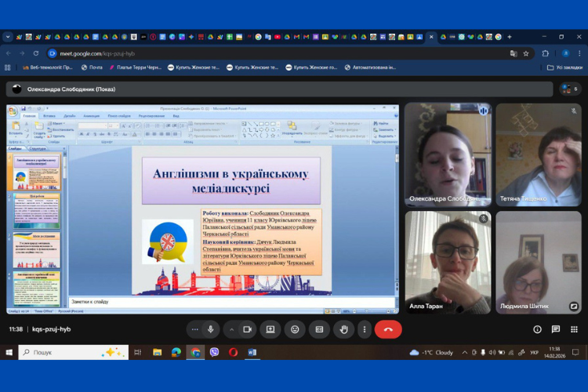
Task: Open the chat panel icon
Action: [x=556, y=329]
